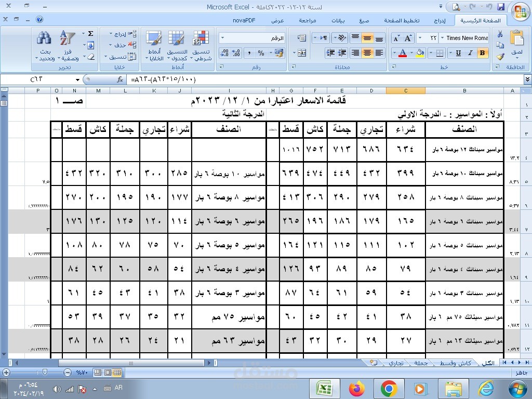Image resolution: width=532 pixels, height=399 pixels.
Task: Click the Paste (لصق) clipboard icon
Action: (x=517, y=37)
